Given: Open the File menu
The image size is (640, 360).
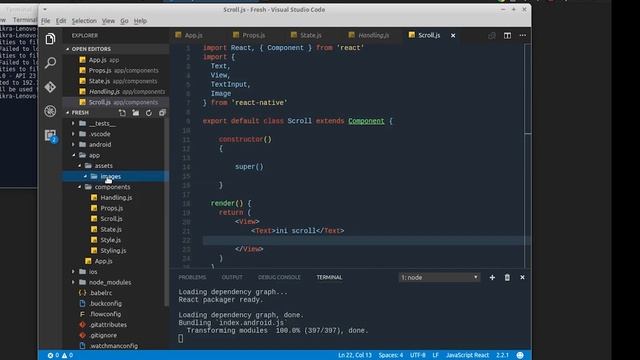Looking at the screenshot, I should [x=46, y=21].
